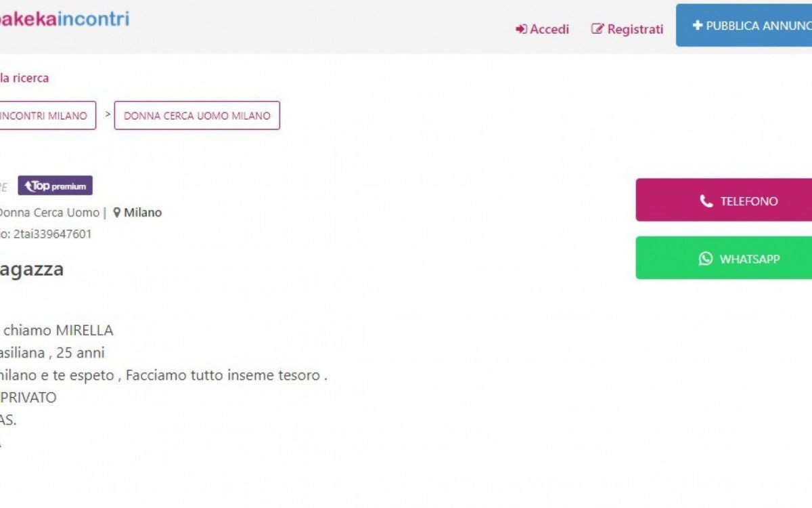This screenshot has height=508, width=812.
Task: Click the Top premium badge
Action: point(55,186)
